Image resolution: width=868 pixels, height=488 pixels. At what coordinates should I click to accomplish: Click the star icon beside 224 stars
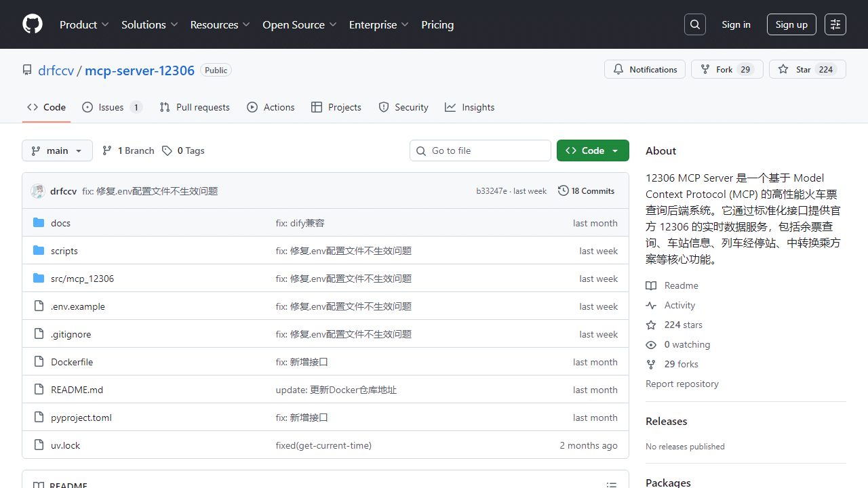tap(651, 325)
